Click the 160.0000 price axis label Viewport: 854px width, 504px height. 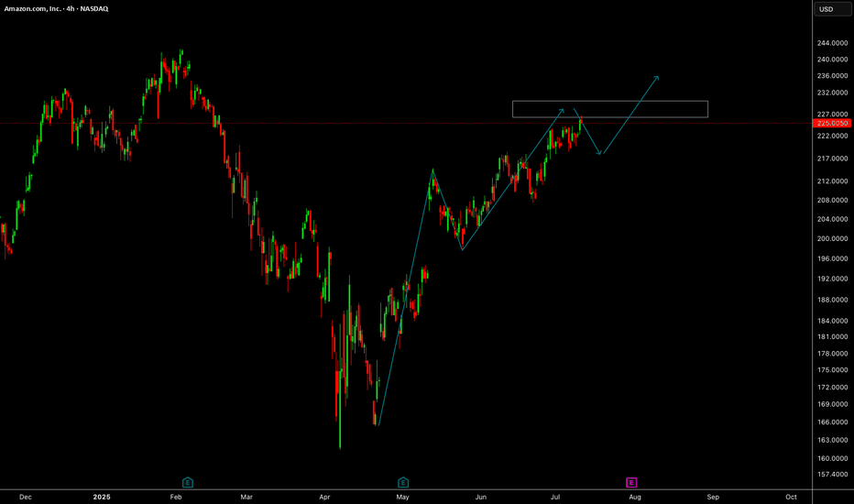point(832,458)
